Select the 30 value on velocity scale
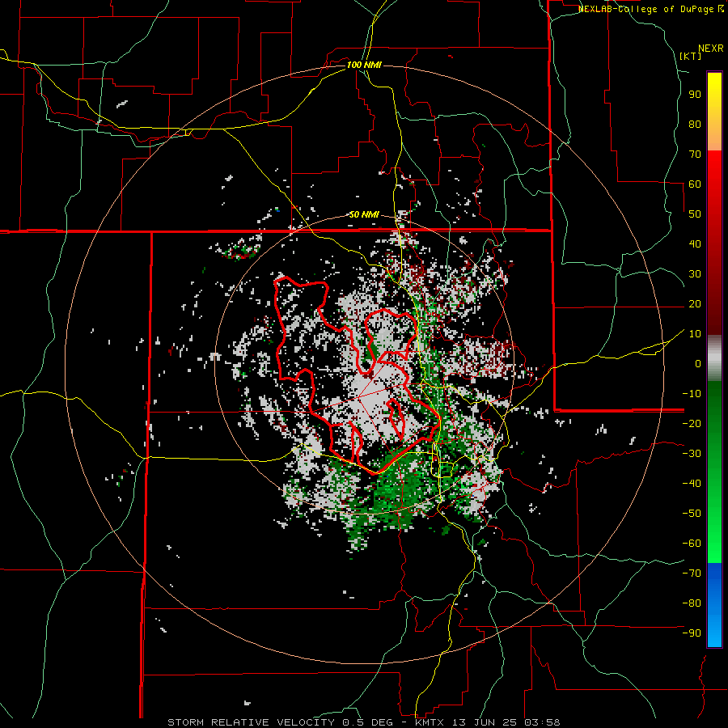The image size is (728, 728). (695, 274)
